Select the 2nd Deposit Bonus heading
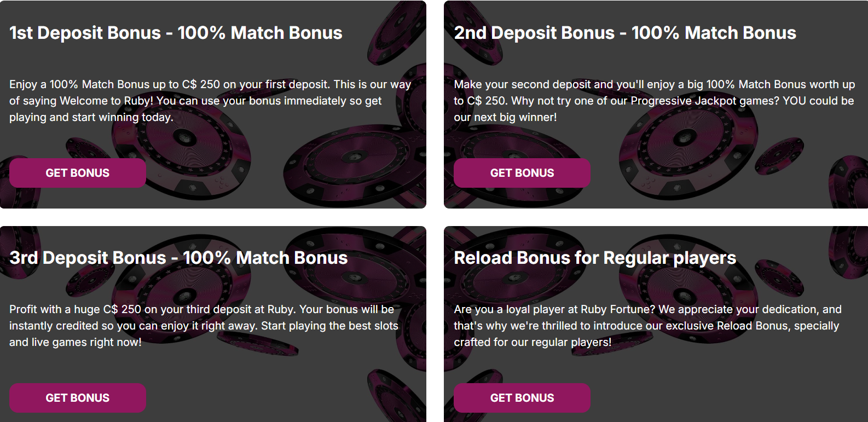 (625, 33)
